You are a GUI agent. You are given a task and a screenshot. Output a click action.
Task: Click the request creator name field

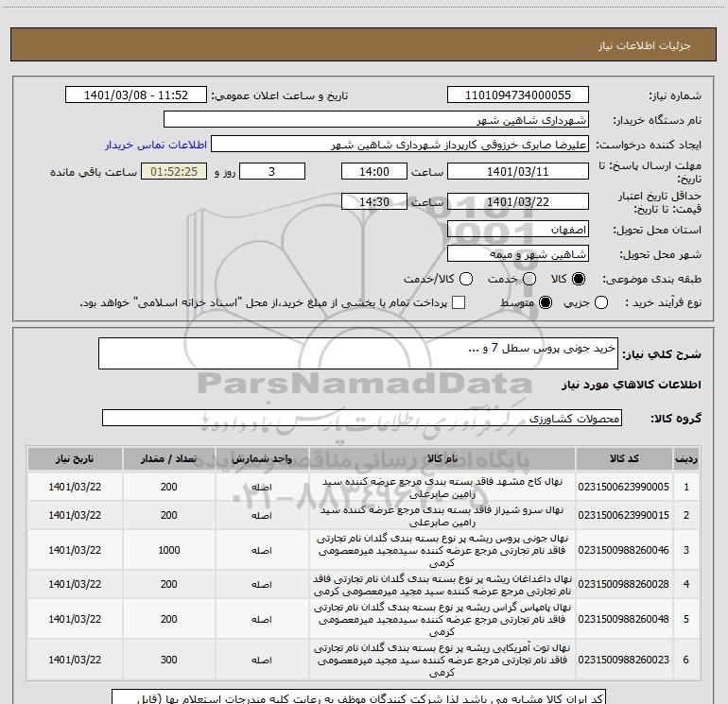click(x=400, y=145)
